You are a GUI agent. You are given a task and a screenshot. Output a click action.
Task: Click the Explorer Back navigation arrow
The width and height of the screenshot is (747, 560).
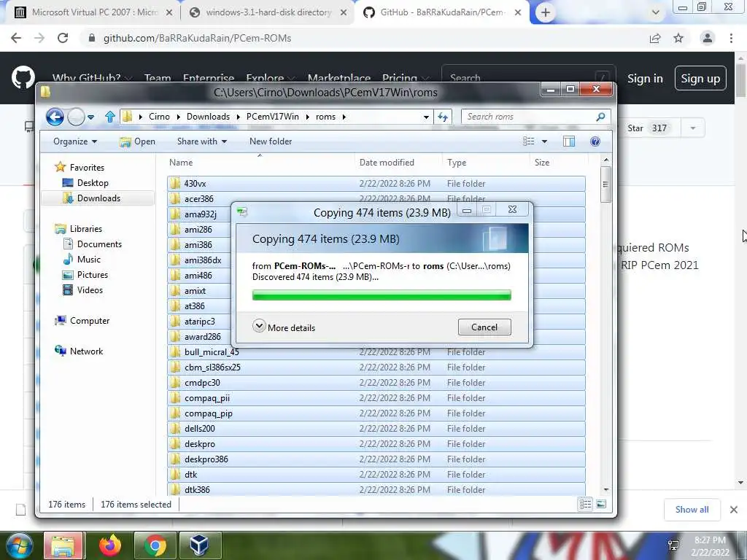[x=55, y=117]
